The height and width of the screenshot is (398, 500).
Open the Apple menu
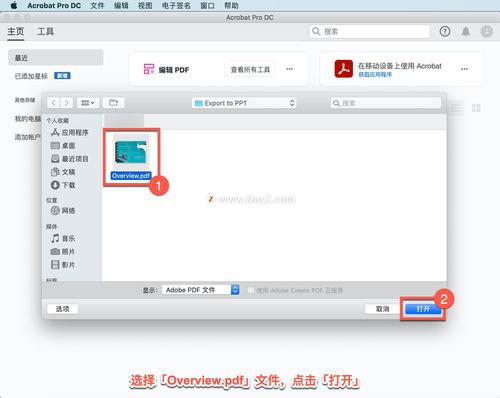pos(14,6)
